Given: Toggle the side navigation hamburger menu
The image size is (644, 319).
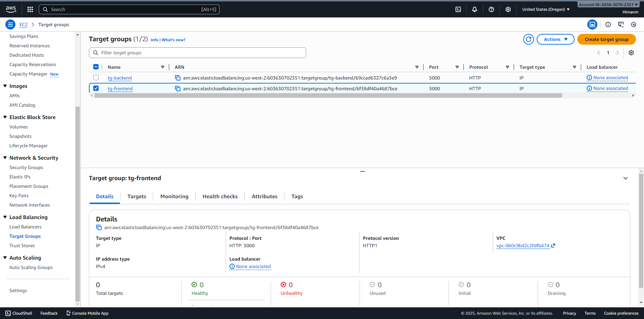Looking at the screenshot, I should (10, 24).
